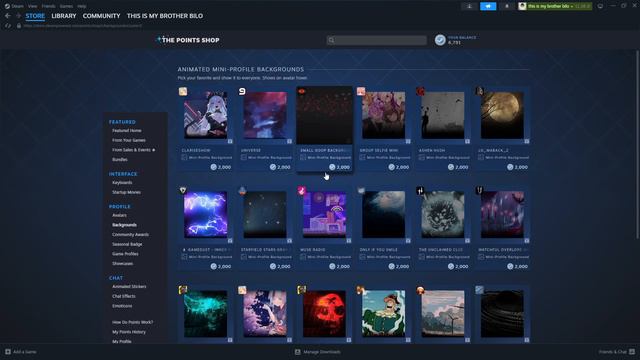
Task: Click the page's vertical scrollbar
Action: click(637, 144)
